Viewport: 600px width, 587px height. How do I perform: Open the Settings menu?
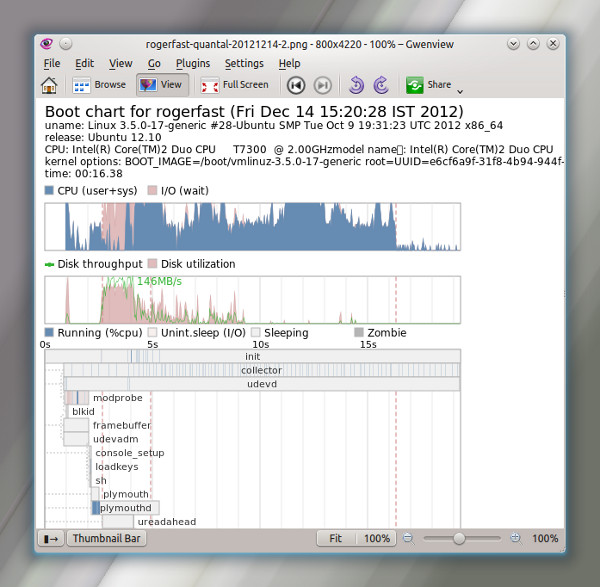[244, 64]
